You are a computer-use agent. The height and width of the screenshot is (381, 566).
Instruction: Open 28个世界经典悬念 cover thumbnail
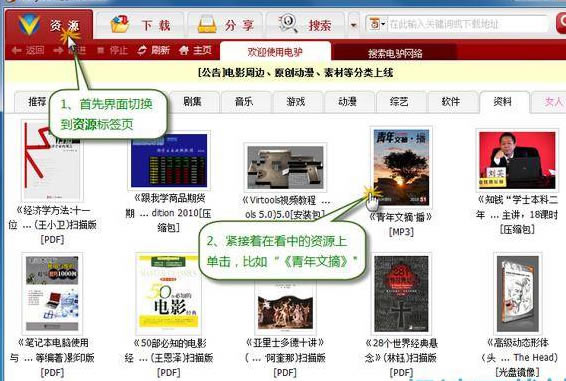[401, 293]
